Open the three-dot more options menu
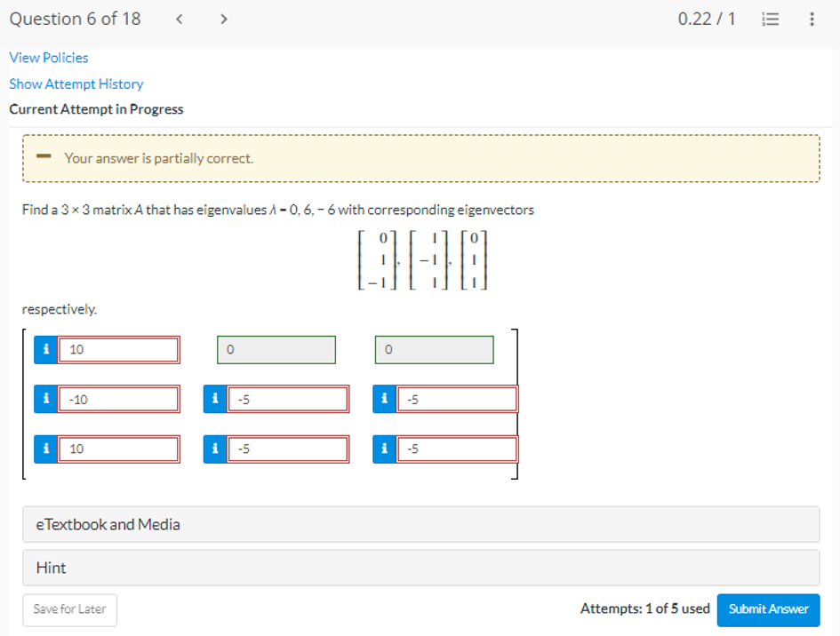The height and width of the screenshot is (636, 840). (812, 20)
